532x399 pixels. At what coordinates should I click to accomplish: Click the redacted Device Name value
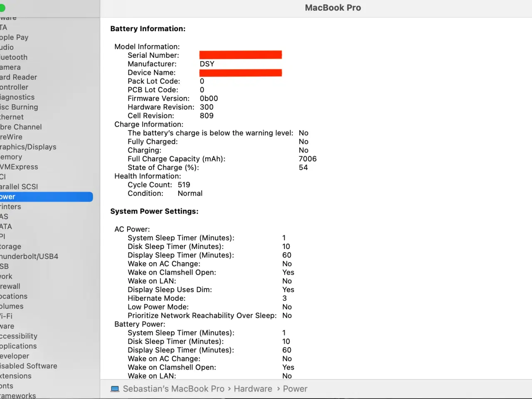[x=241, y=73]
